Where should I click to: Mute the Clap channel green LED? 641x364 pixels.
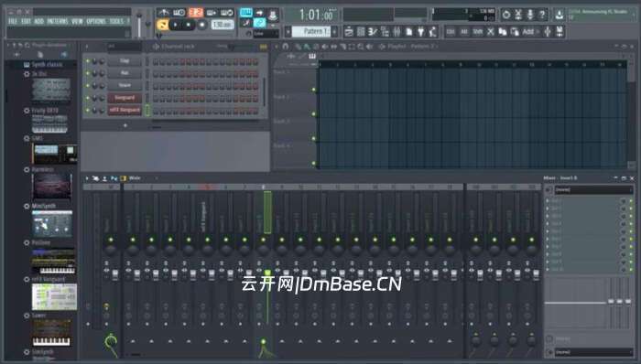click(x=88, y=61)
